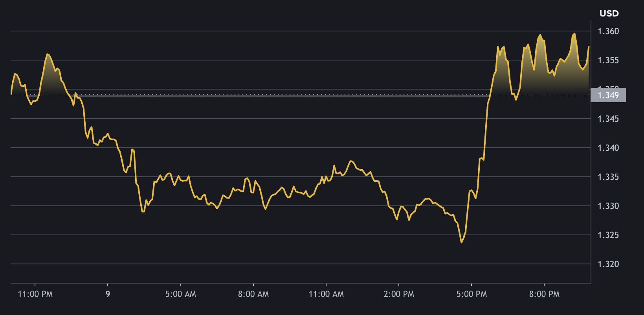Select the 1.335 price axis label
Viewport: 644px width, 315px height.
[608, 177]
